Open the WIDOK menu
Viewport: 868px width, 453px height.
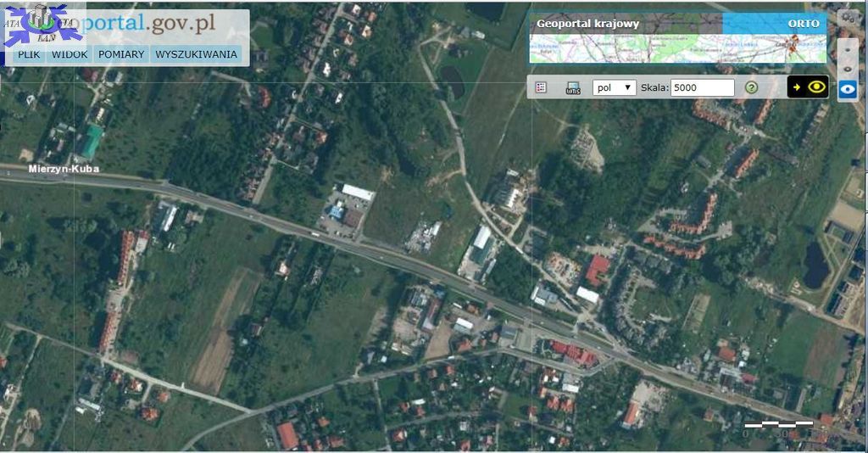pyautogui.click(x=70, y=54)
